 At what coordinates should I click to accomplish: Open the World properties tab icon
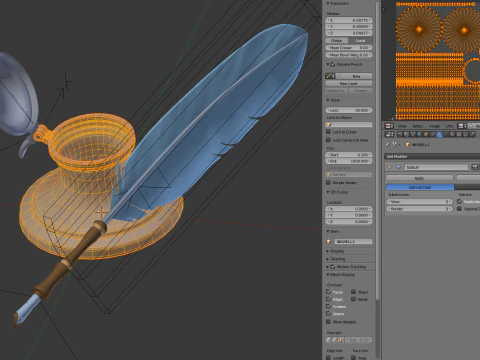point(419,134)
